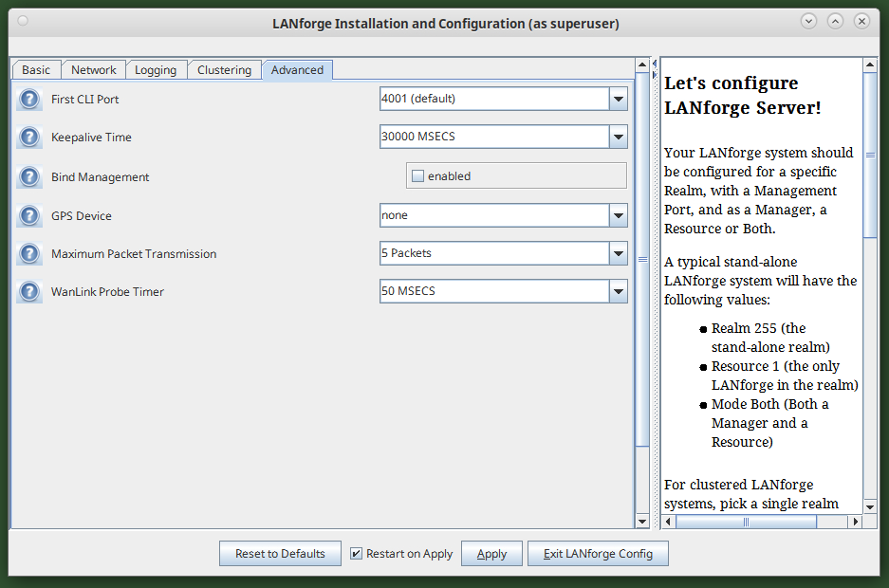Click the help icon beside First CLI Port
The height and width of the screenshot is (588, 889).
click(29, 99)
